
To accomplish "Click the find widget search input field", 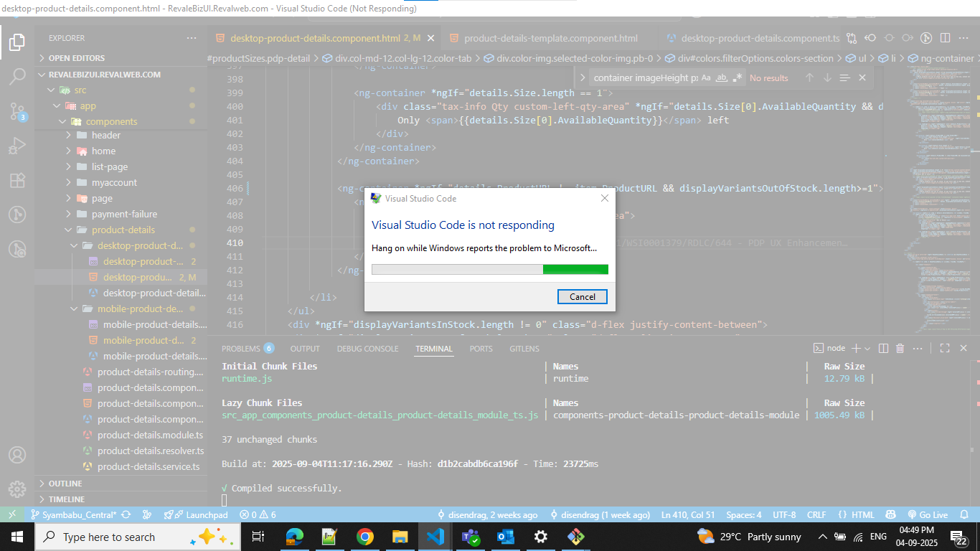I will coord(644,77).
